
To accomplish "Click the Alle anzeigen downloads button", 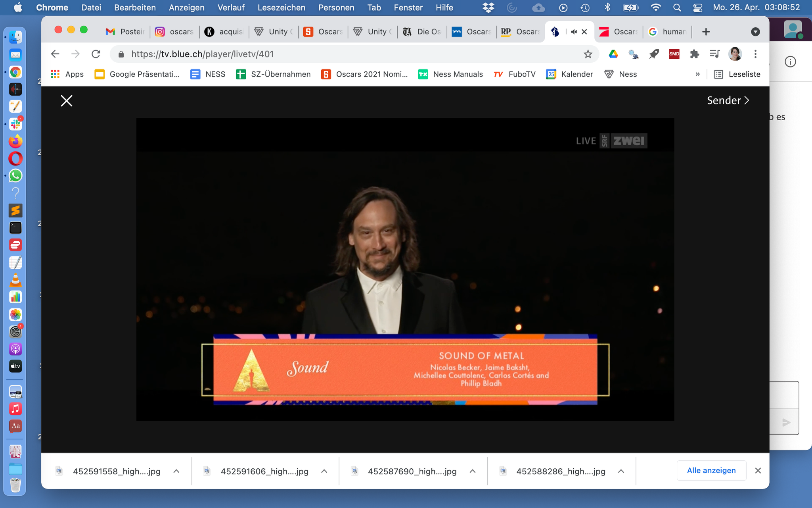I will (x=711, y=471).
